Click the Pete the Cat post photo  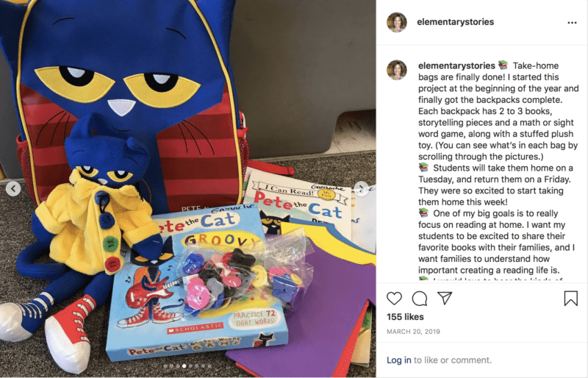188,189
